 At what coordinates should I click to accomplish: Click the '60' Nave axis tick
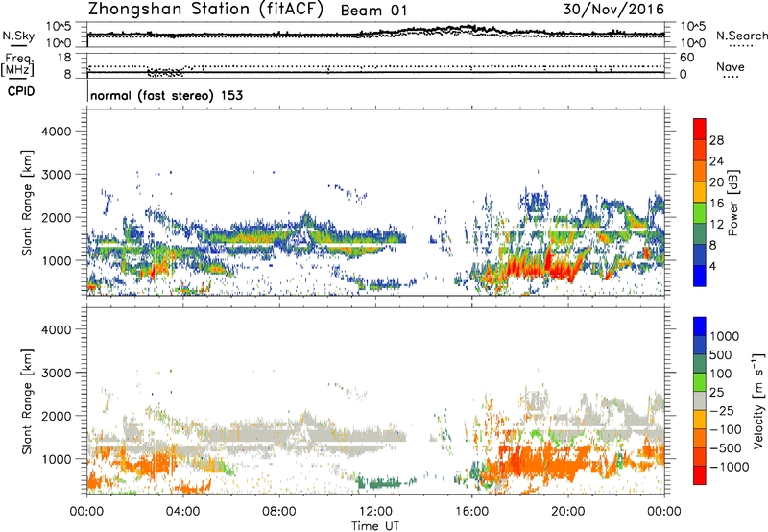pyautogui.click(x=687, y=58)
